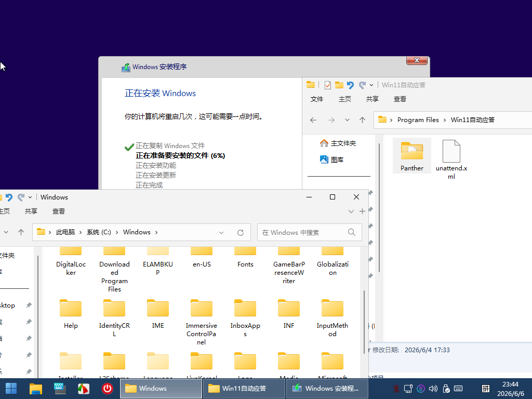Screen dimensions: 532x399
Task: Switch to Windows 安装程序 taskbar button
Action: pyautogui.click(x=327, y=389)
